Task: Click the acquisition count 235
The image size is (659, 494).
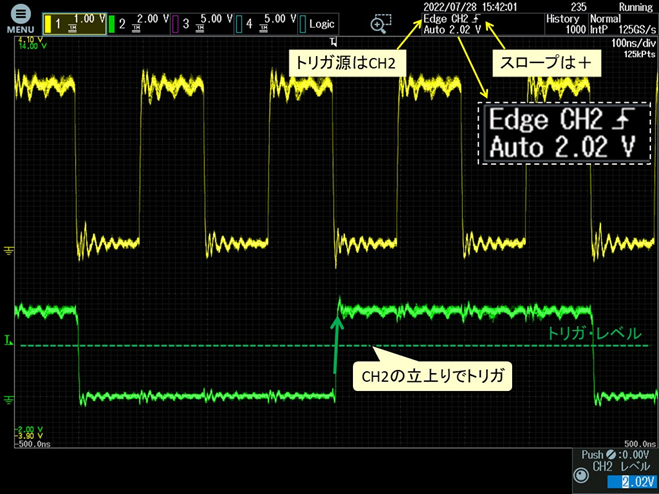Action: (579, 7)
